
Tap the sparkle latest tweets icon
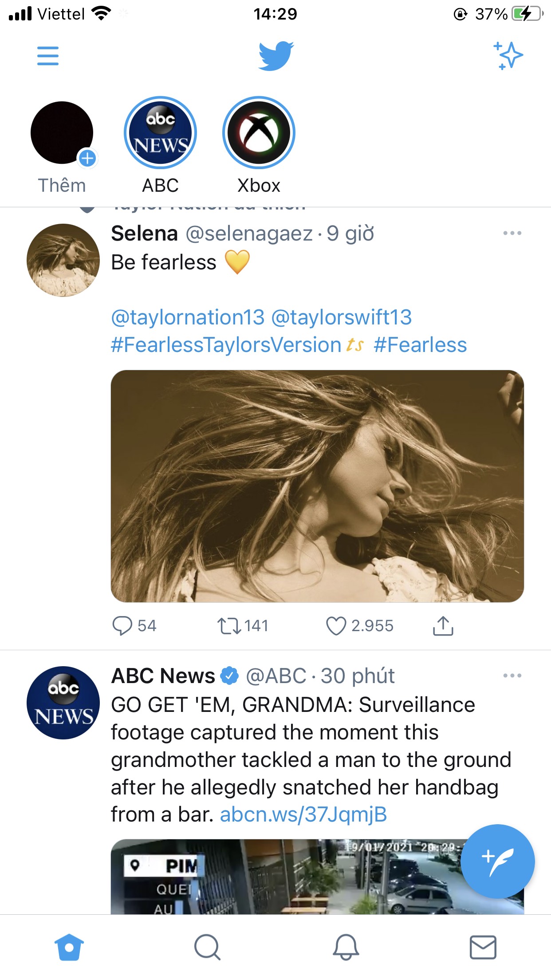click(x=508, y=56)
